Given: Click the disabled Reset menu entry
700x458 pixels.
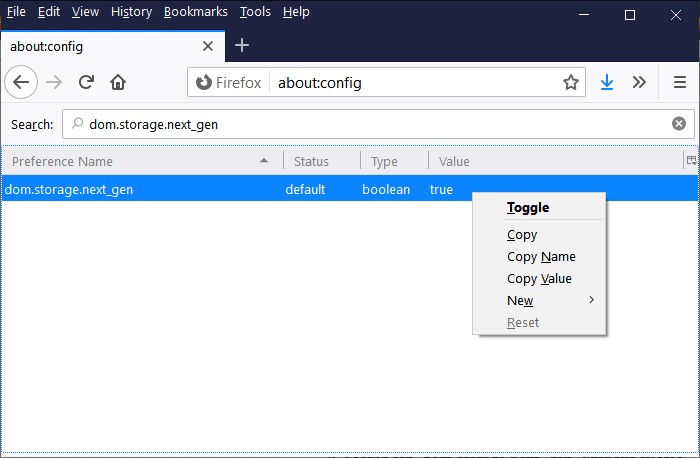Looking at the screenshot, I should [x=539, y=322].
